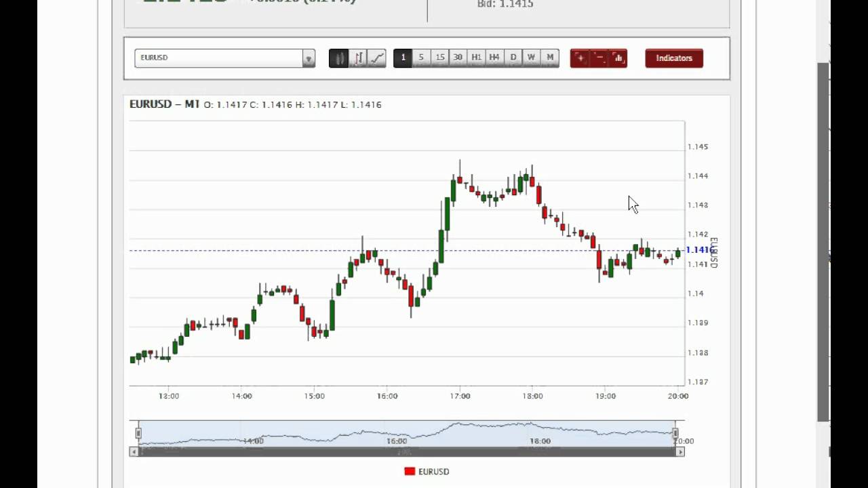Click the 15:00 time axis label

[x=314, y=396]
